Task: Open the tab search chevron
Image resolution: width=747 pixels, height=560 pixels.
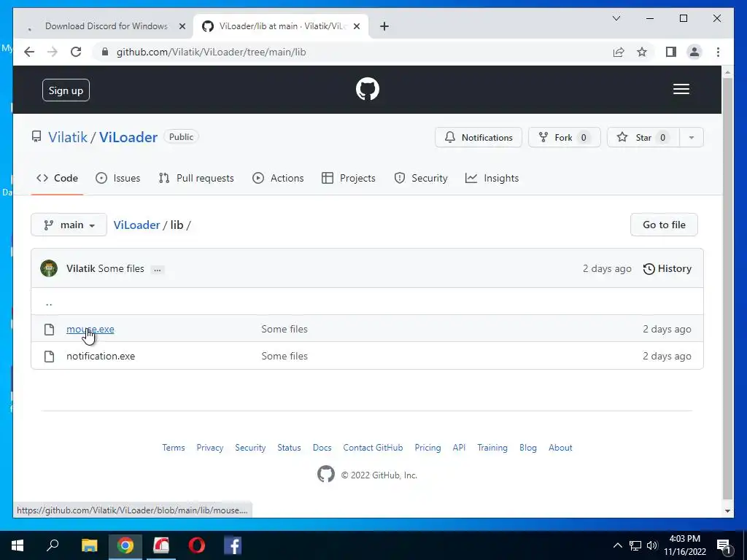Action: (x=616, y=18)
